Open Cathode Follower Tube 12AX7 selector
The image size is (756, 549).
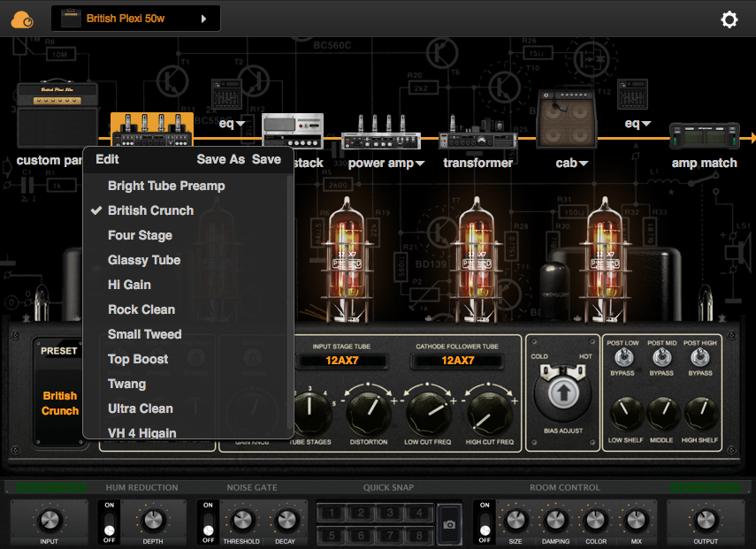457,361
